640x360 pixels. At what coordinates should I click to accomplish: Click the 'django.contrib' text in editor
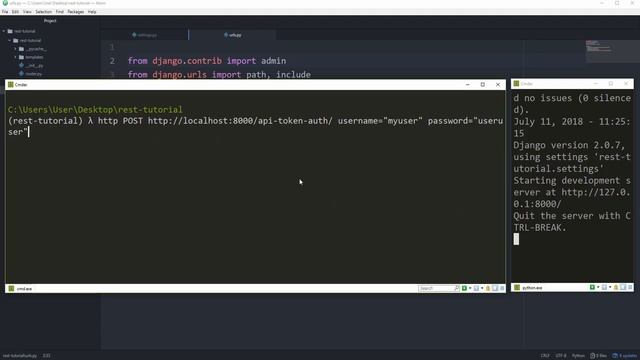187,61
